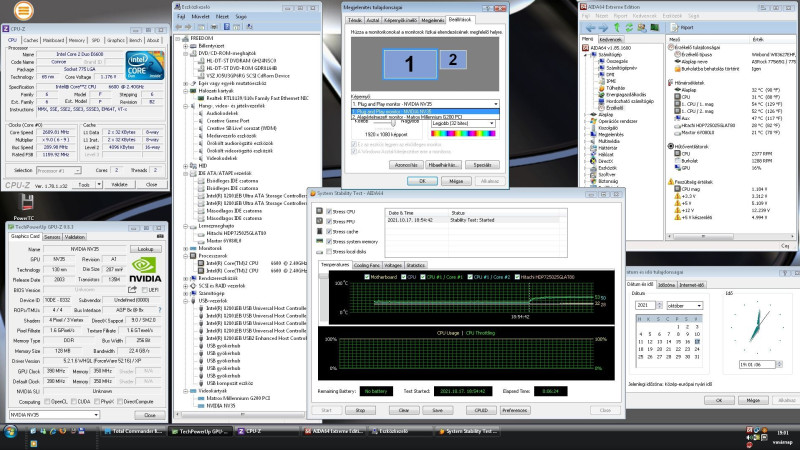Click Preferences in System Stability Test
This screenshot has height=450, width=800.
(x=514, y=410)
